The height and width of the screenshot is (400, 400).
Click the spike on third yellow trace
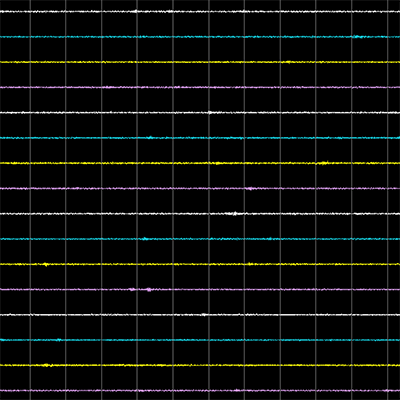[x=46, y=264]
